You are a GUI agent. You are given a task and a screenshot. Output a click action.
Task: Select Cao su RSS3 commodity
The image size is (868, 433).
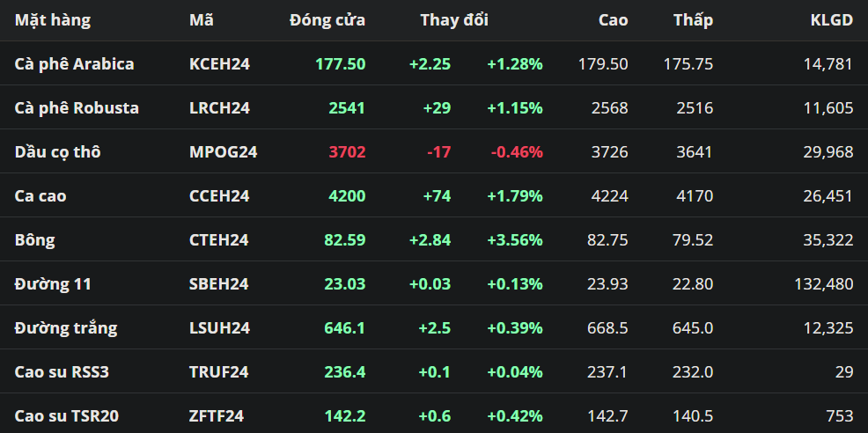coord(62,371)
